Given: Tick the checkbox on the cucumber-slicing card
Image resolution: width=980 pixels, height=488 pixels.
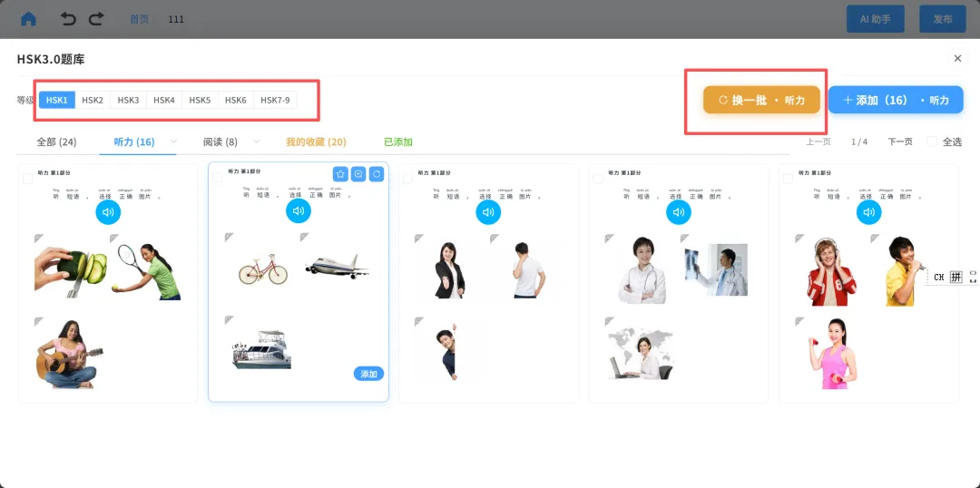Looking at the screenshot, I should click(x=27, y=179).
